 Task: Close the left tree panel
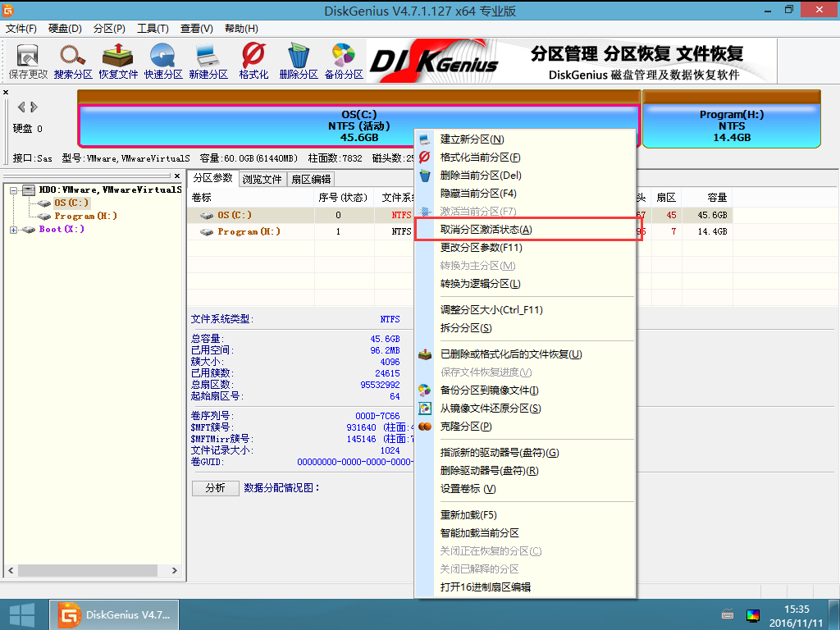(x=177, y=176)
